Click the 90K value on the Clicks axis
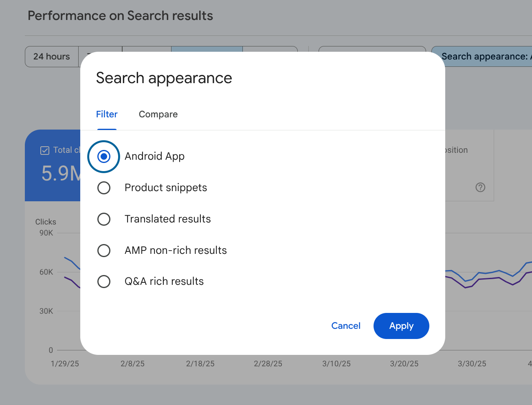The height and width of the screenshot is (405, 532). (46, 233)
